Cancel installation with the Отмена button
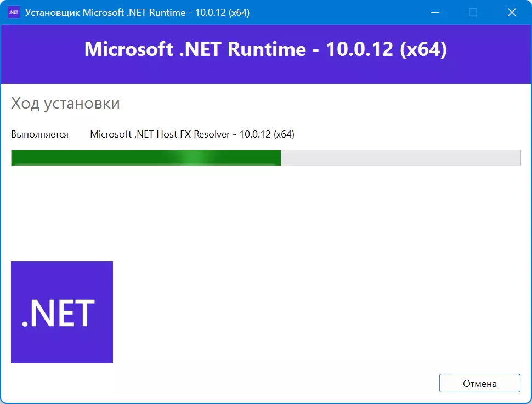Screen dimensions: 532x404 (x=479, y=383)
